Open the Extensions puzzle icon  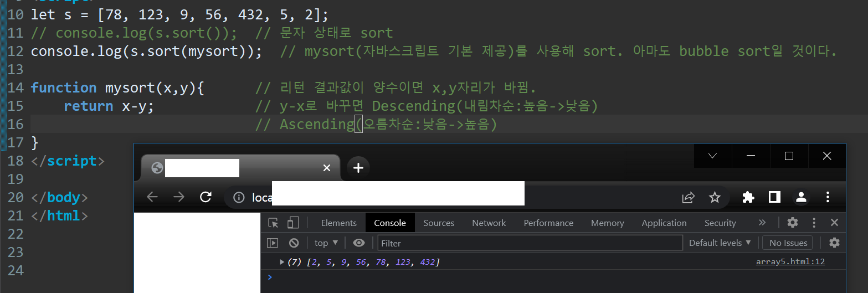(748, 197)
